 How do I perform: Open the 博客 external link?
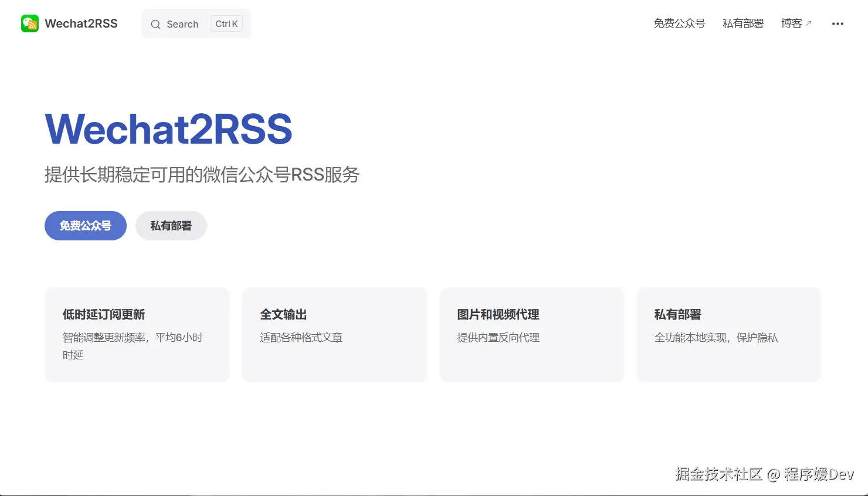pos(796,23)
